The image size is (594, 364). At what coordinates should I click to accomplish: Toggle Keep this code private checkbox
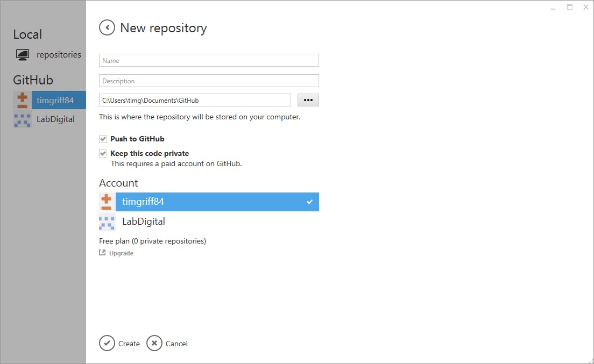point(103,153)
